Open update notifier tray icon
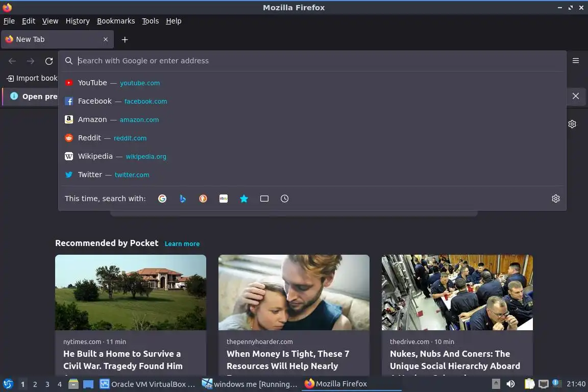Viewport: 588px width, 392px height. click(556, 383)
